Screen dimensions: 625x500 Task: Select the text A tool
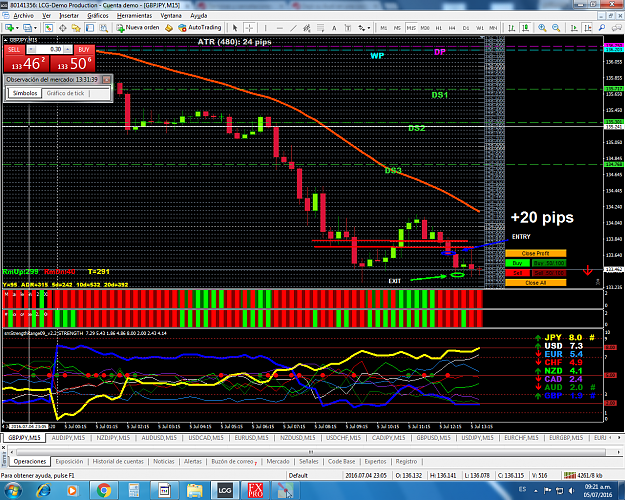pyautogui.click(x=334, y=28)
